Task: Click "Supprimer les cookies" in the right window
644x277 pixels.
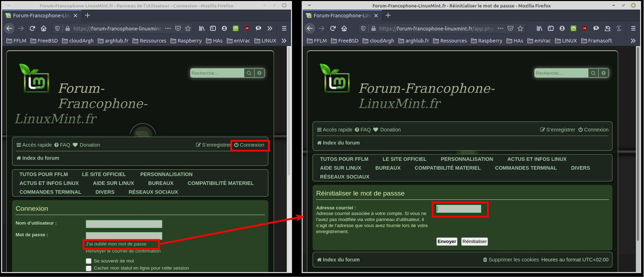Action: (x=511, y=260)
